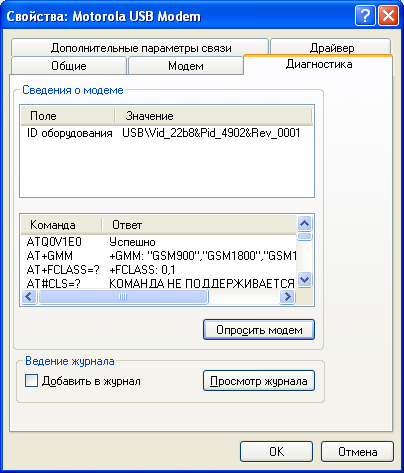Enable the Добавить в журнал checkbox
This screenshot has height=473, width=404.
click(x=32, y=381)
